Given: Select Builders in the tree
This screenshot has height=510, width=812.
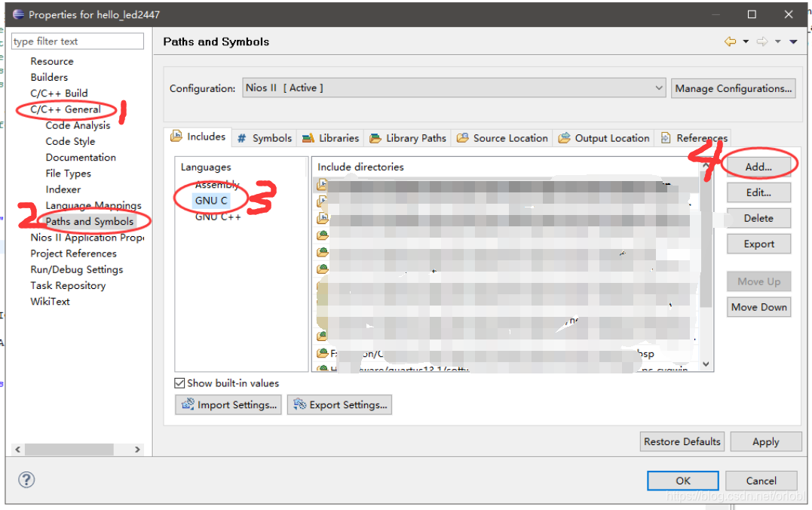Looking at the screenshot, I should [49, 77].
